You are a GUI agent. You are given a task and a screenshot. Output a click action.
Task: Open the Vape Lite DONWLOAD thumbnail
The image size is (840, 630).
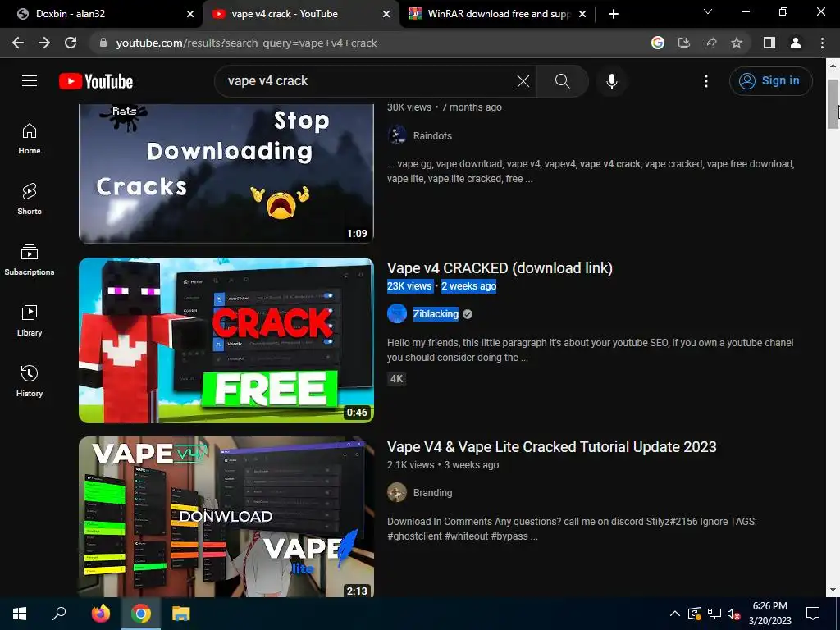tap(226, 517)
